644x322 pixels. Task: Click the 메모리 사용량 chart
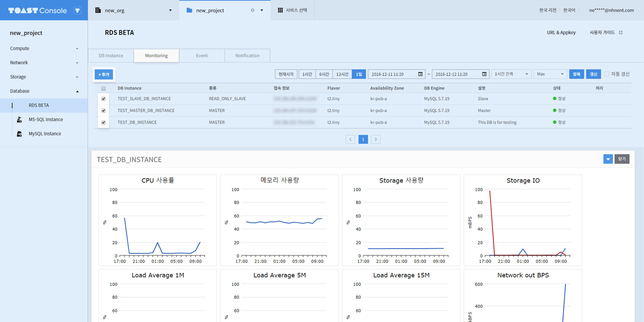click(x=279, y=220)
